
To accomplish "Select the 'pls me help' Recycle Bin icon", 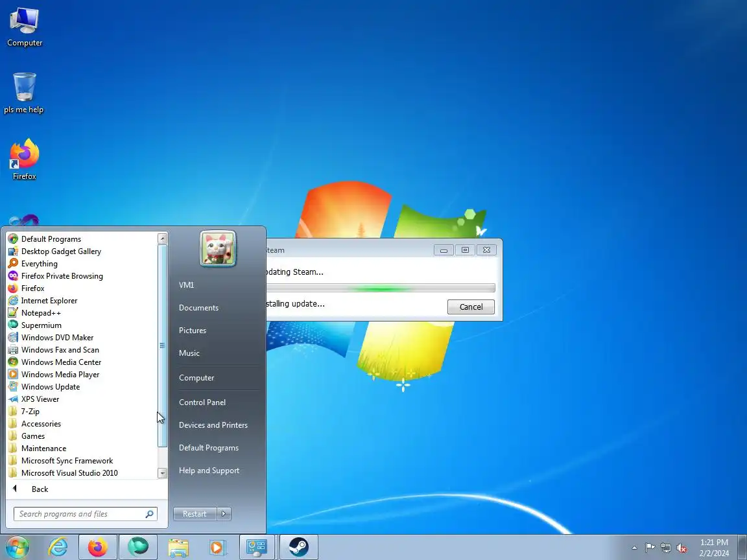I will [x=24, y=93].
